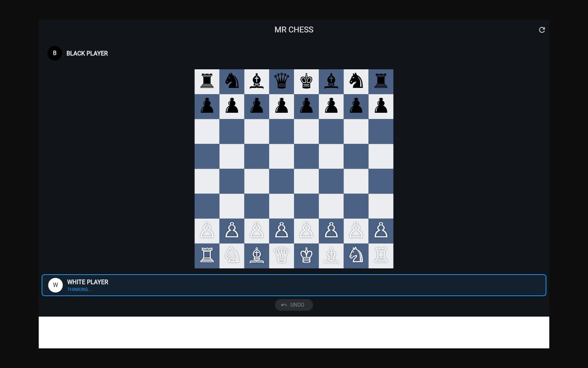The width and height of the screenshot is (588, 368).
Task: Select the black pawn on h7
Action: tap(381, 106)
